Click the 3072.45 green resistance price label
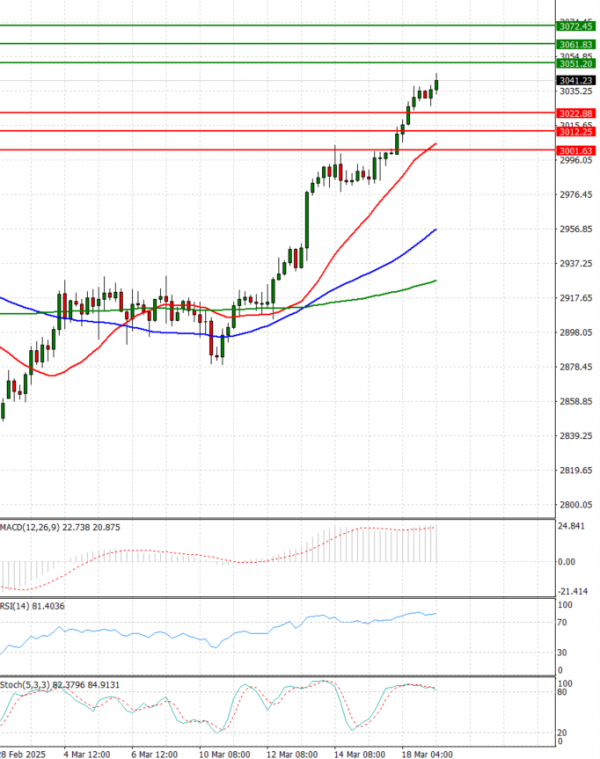Viewport: 600px width, 759px height. pyautogui.click(x=577, y=27)
